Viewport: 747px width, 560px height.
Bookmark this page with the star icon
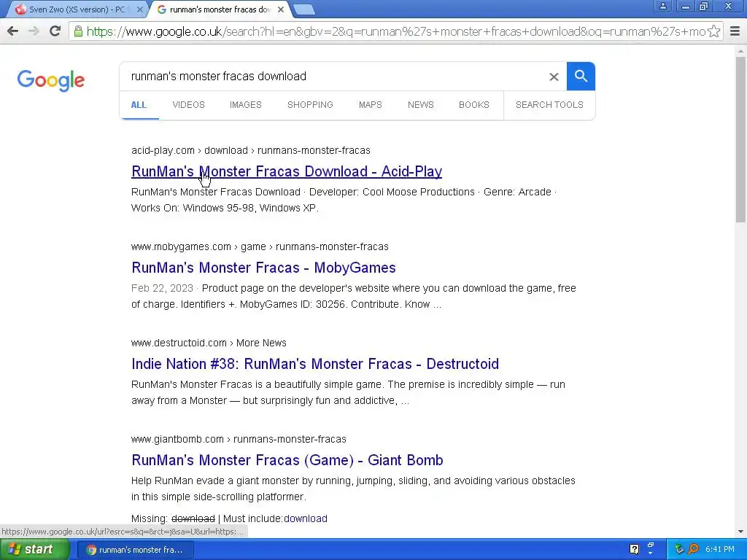click(713, 31)
